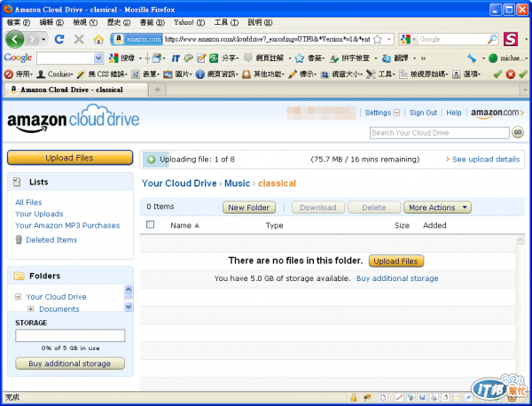
Task: Click the padlock icon in status bar
Action: pos(353,397)
